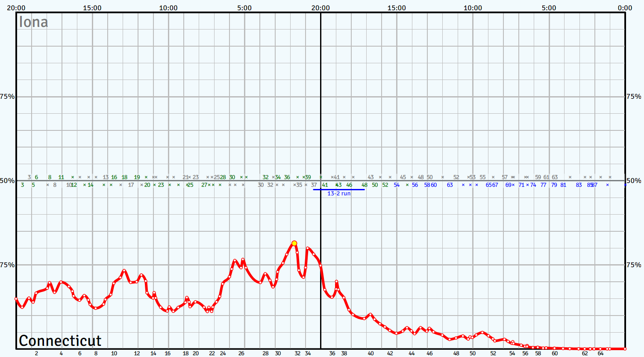The width and height of the screenshot is (644, 357).
Task: Click the possession axis label "42"
Action: [390, 354]
